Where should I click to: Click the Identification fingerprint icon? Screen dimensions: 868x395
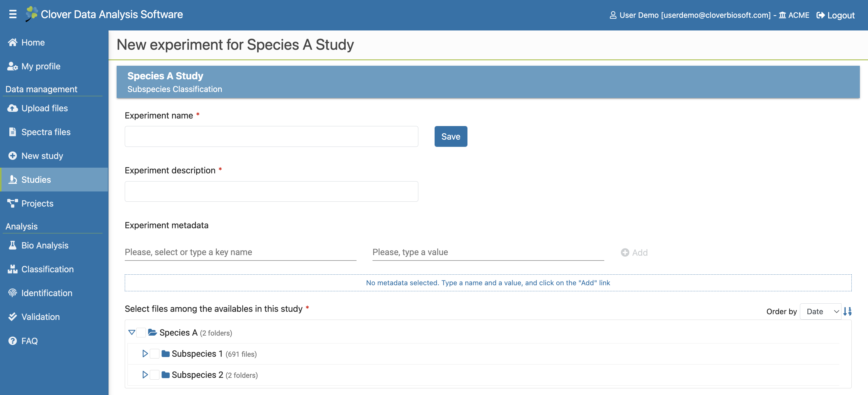click(x=12, y=293)
